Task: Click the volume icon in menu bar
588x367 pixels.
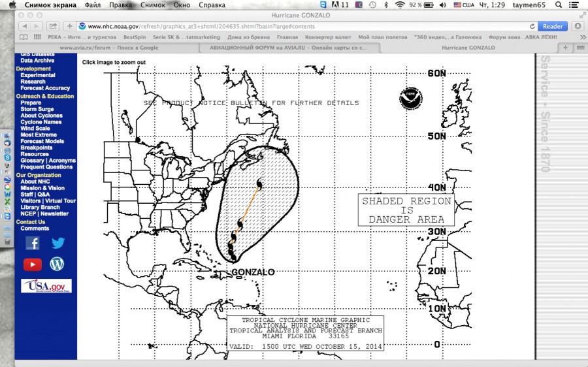Action: pyautogui.click(x=443, y=5)
